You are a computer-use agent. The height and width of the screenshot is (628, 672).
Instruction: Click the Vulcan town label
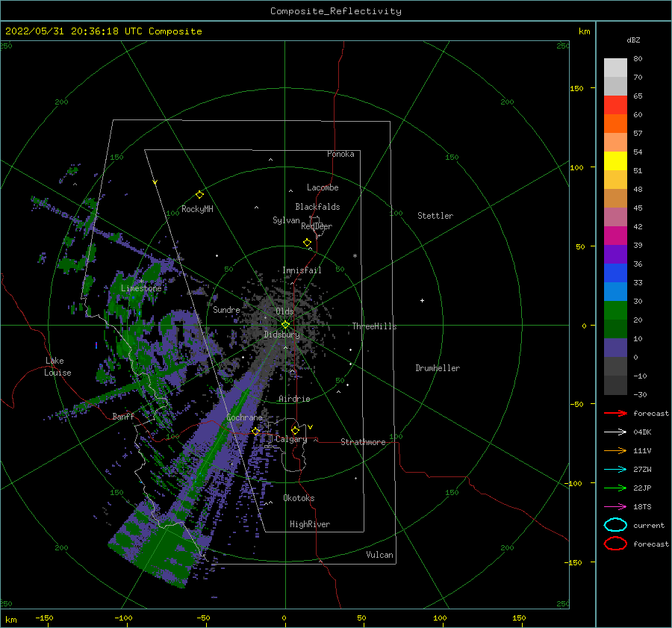pyautogui.click(x=380, y=555)
